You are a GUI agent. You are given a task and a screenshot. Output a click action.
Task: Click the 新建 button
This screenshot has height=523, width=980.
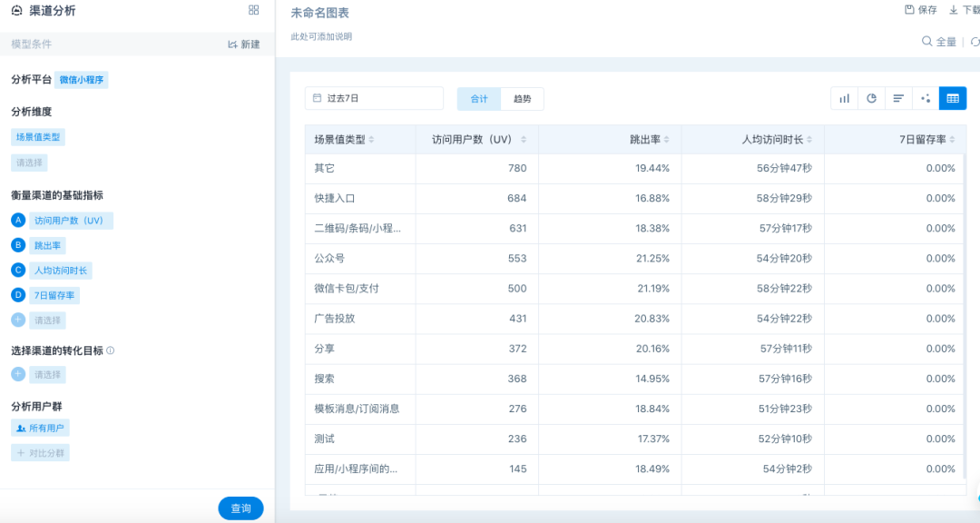[x=244, y=44]
